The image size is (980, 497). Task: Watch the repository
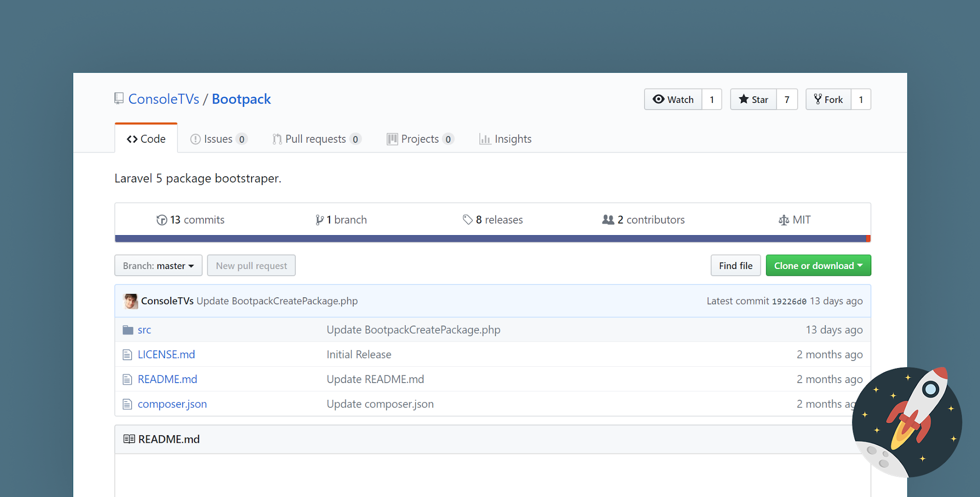[x=673, y=100]
